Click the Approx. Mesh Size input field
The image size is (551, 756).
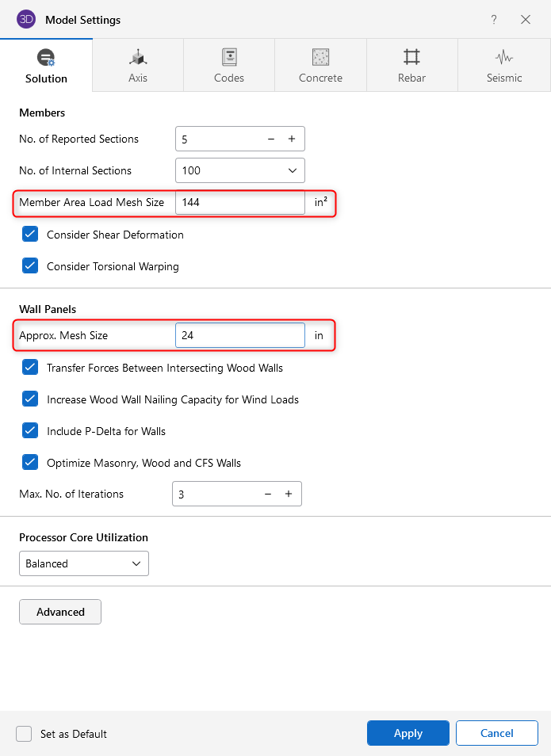[x=239, y=335]
